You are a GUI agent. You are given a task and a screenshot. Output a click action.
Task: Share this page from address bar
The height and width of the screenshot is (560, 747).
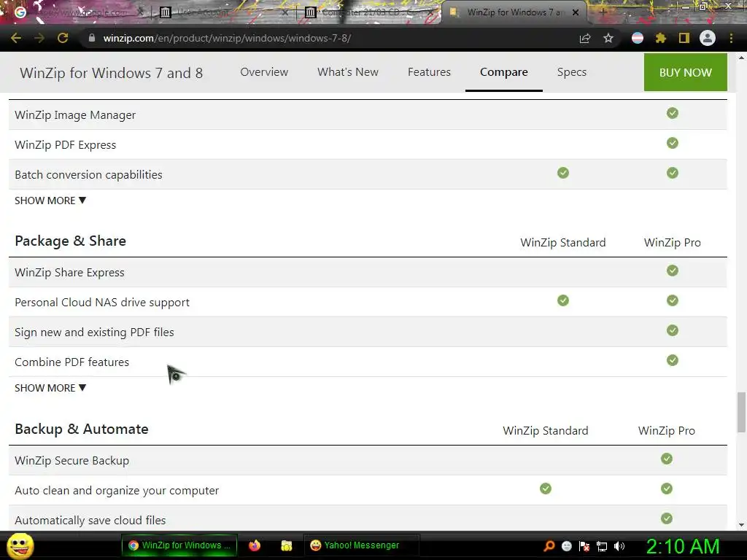point(585,38)
